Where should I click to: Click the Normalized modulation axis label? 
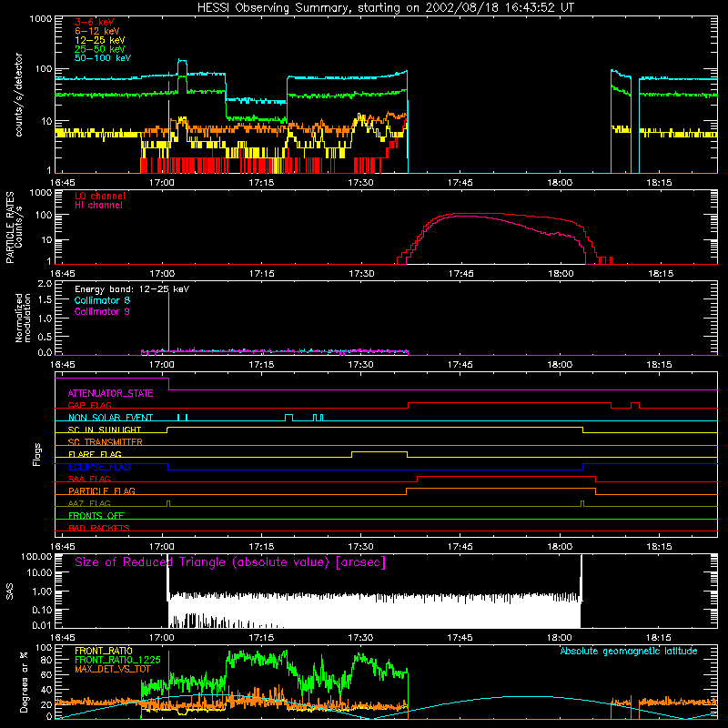(x=23, y=318)
